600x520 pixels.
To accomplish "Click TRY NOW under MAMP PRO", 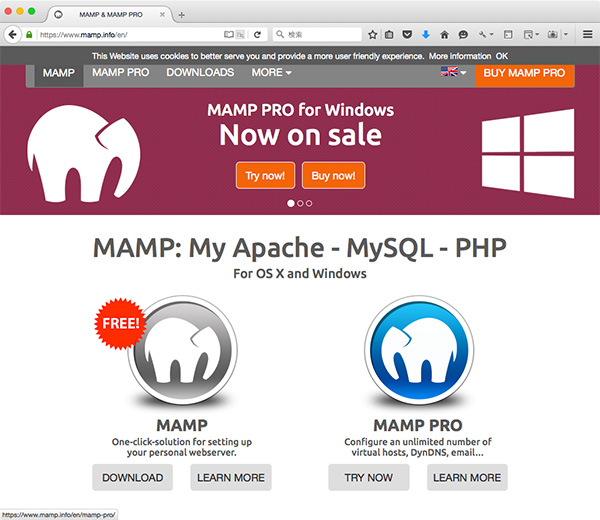I will [368, 478].
